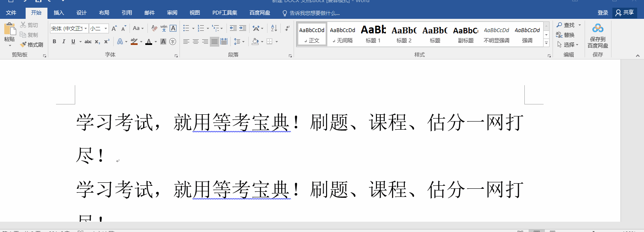Open the Paste options dropdown arrow
This screenshot has height=232, width=644.
9,45
